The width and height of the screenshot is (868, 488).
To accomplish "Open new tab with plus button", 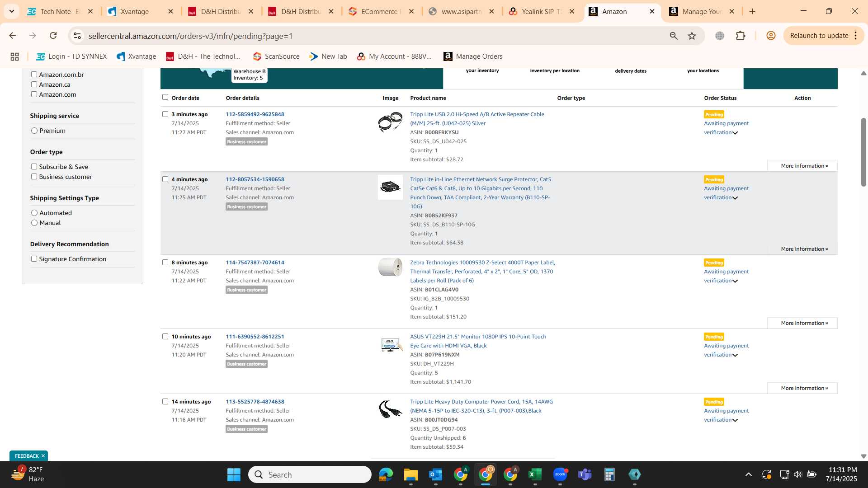I will coord(752,11).
